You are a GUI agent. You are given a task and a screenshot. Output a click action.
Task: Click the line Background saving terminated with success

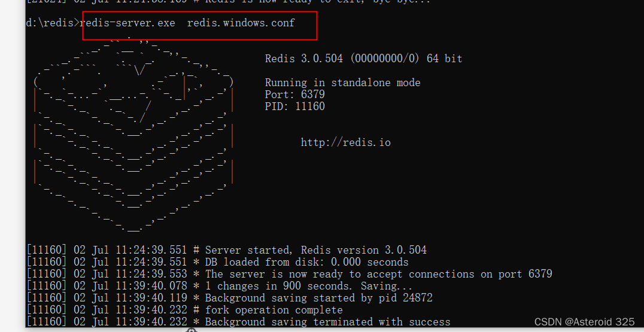point(238,322)
